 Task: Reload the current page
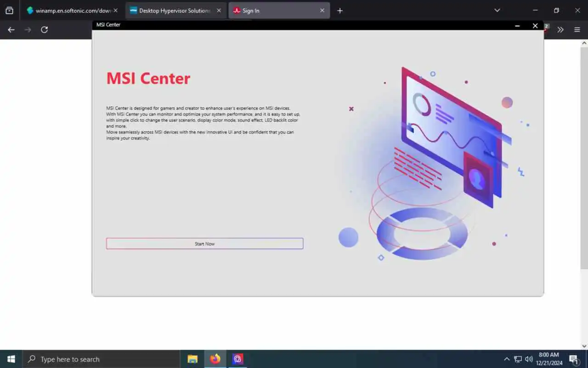(44, 29)
